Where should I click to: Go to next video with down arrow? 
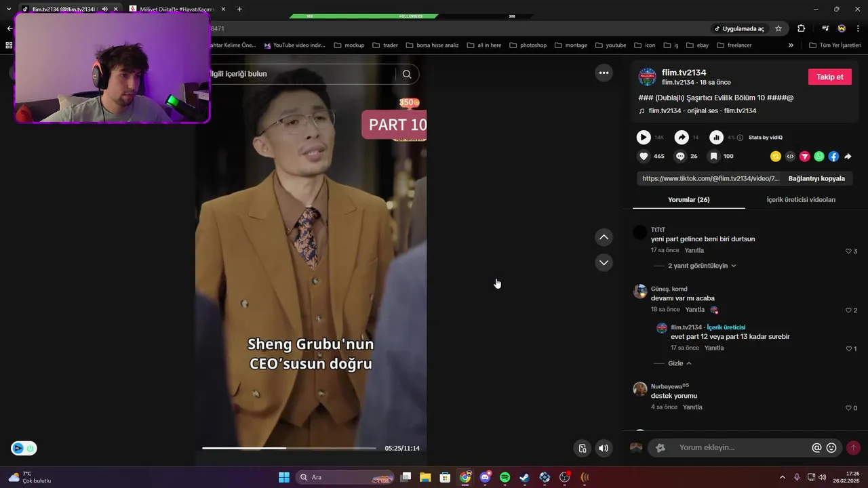[604, 262]
